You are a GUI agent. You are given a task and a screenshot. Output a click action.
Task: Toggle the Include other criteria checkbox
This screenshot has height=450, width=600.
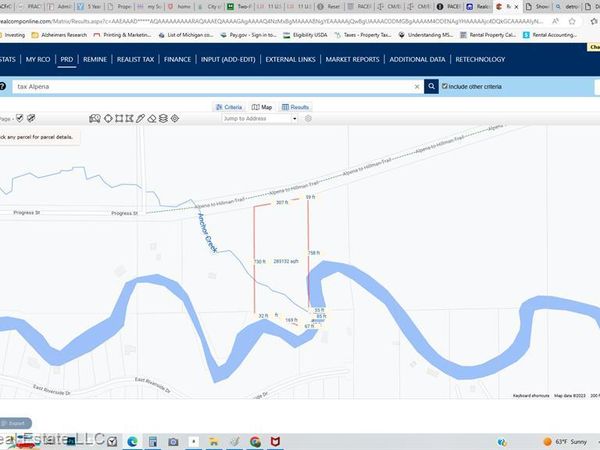tap(446, 87)
